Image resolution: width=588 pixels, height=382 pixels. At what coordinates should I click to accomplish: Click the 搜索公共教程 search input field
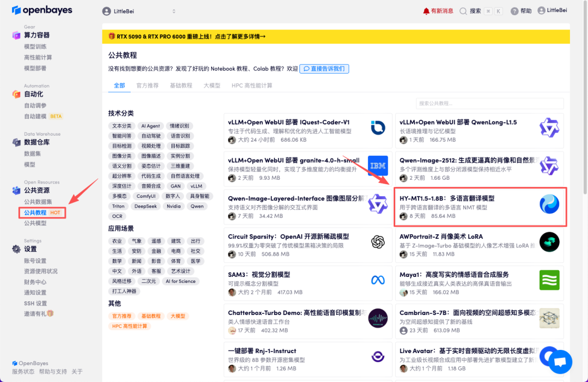point(489,104)
